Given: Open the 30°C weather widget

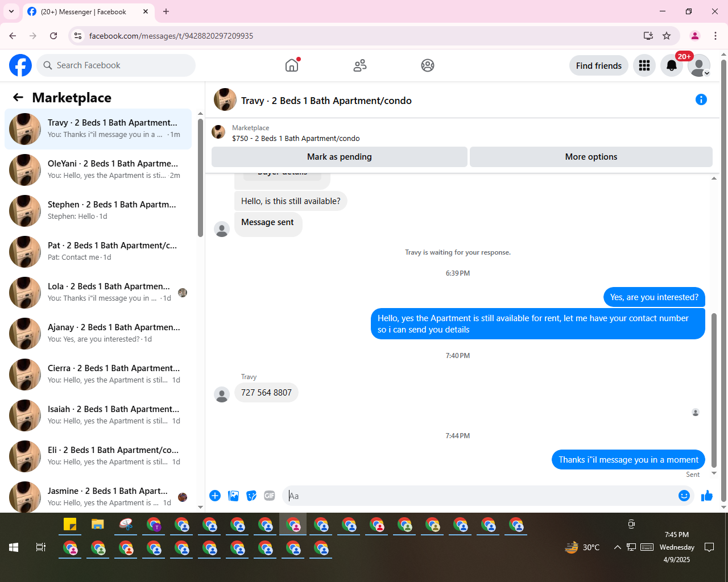Looking at the screenshot, I should (x=582, y=547).
